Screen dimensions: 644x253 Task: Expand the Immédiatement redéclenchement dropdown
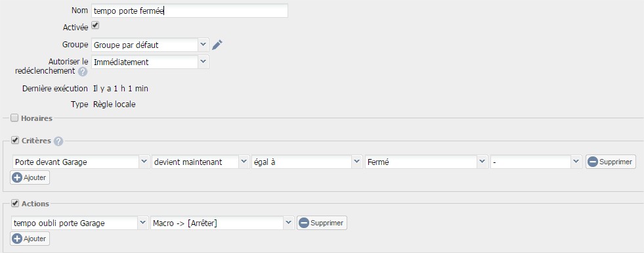150,62
